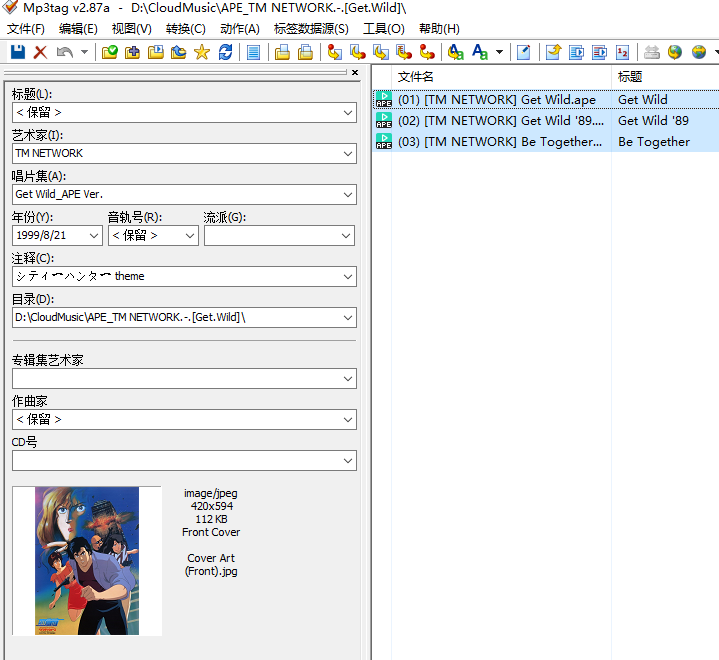Click the Get Wild '89 title cell
This screenshot has height=660, width=719.
coord(653,121)
